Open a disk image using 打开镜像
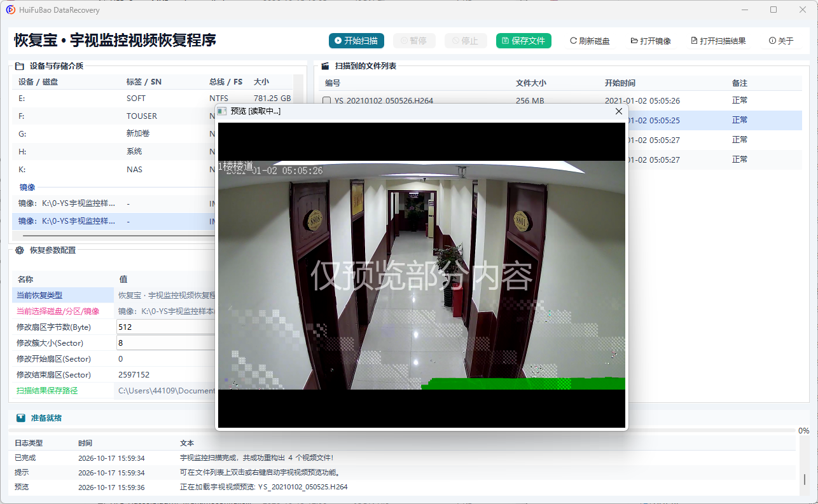818x504 pixels. click(651, 41)
